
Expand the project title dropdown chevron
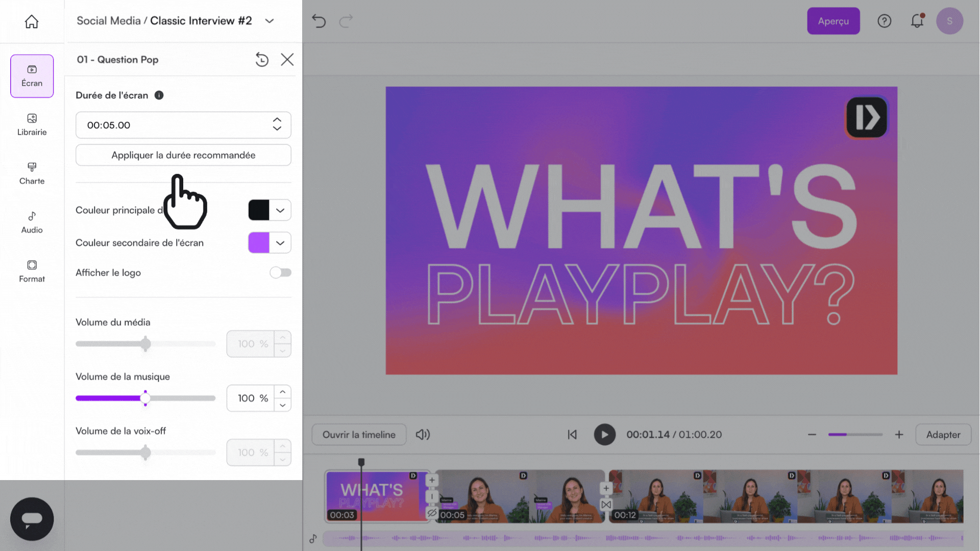click(269, 21)
